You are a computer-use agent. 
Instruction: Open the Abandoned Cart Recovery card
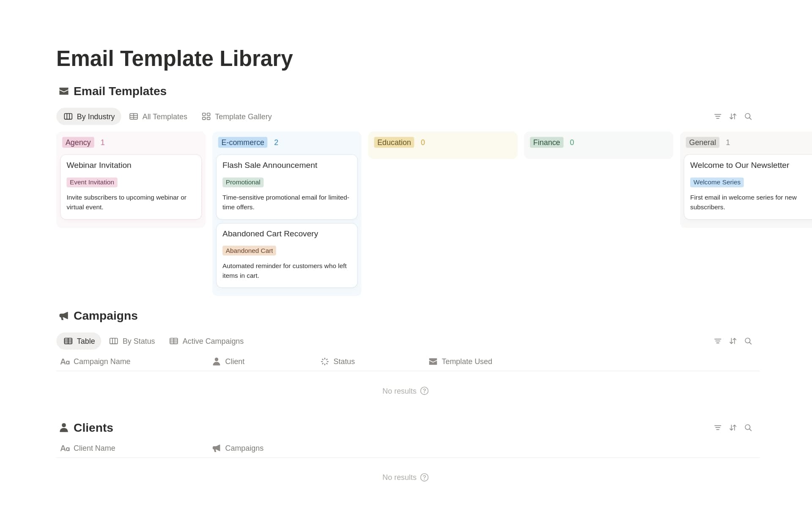point(287,255)
